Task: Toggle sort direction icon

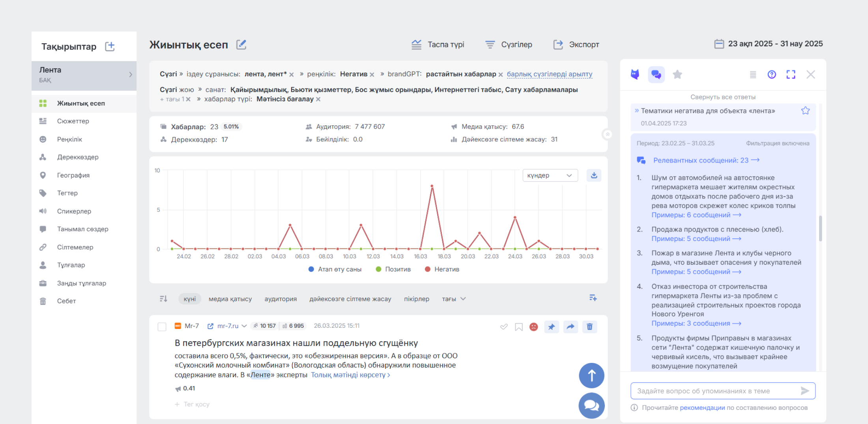Action: pyautogui.click(x=163, y=299)
